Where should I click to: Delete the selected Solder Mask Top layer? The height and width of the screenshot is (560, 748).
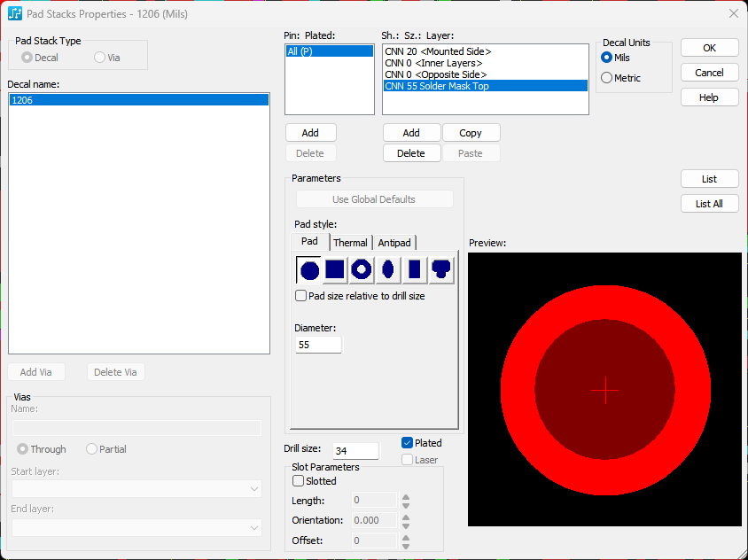[x=411, y=153]
